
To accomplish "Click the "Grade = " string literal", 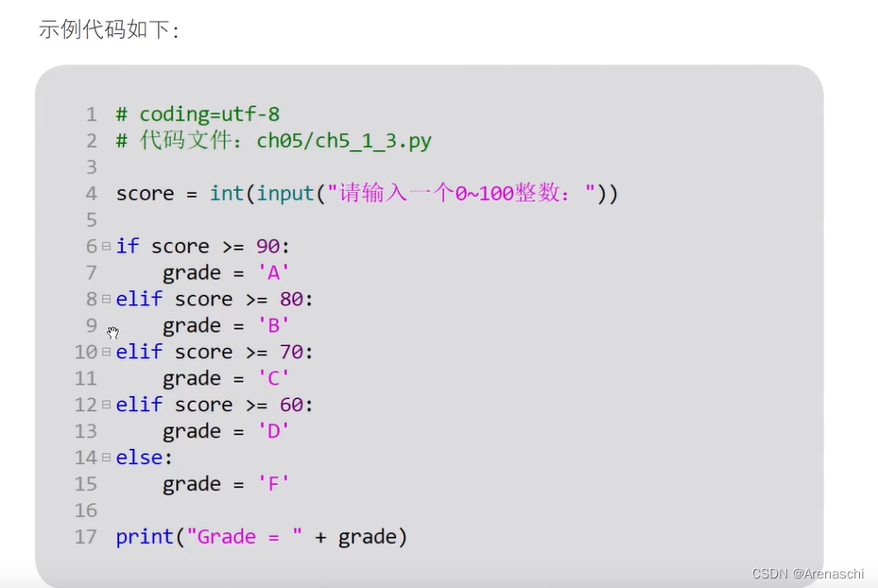I will pos(244,537).
